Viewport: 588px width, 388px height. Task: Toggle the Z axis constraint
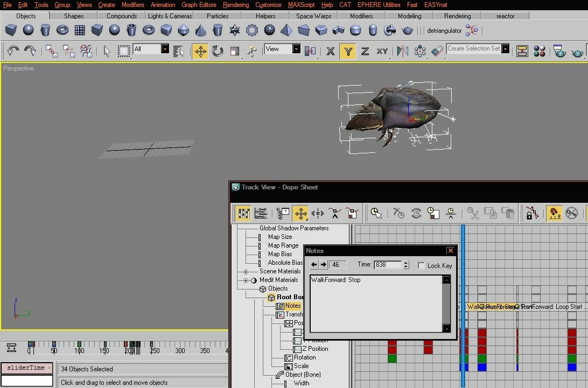click(x=365, y=51)
